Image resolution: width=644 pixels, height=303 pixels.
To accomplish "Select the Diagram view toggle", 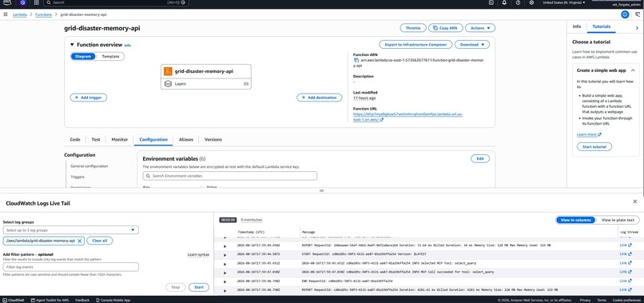I will tap(83, 56).
